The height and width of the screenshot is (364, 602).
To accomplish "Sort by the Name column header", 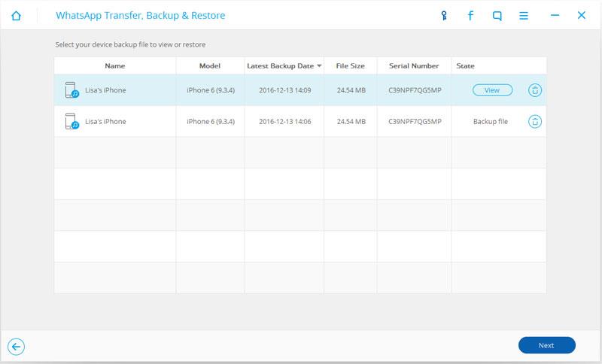I will (114, 66).
